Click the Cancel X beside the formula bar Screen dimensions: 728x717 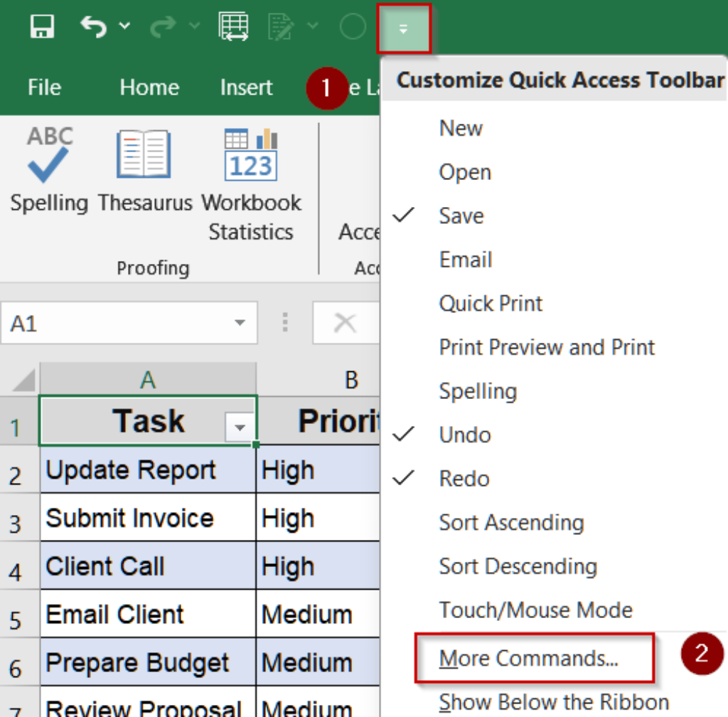[344, 322]
